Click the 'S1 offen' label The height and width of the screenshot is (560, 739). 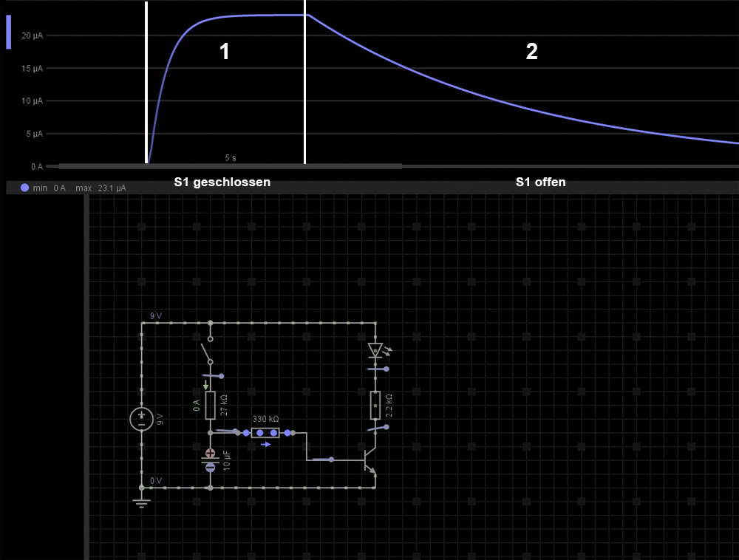[540, 182]
